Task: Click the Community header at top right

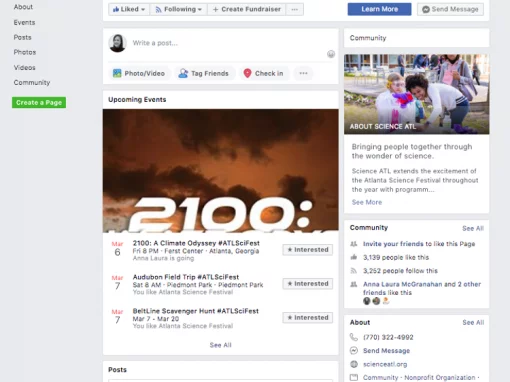Action: (368, 38)
